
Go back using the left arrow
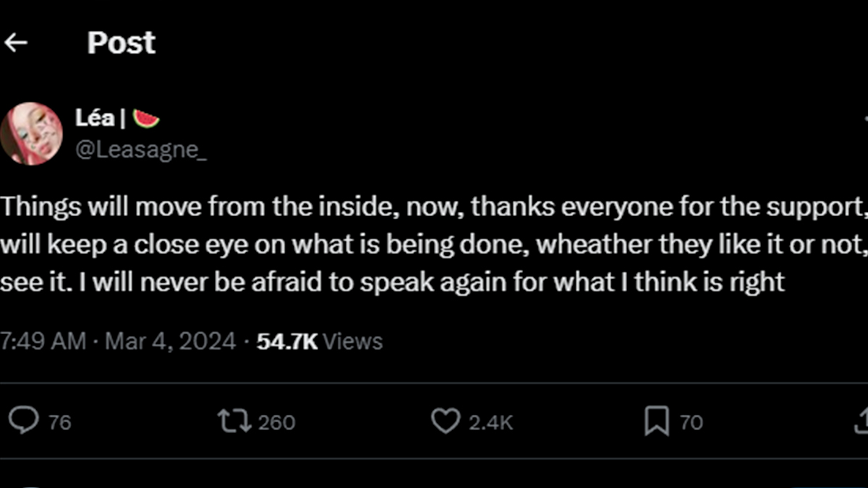[15, 43]
